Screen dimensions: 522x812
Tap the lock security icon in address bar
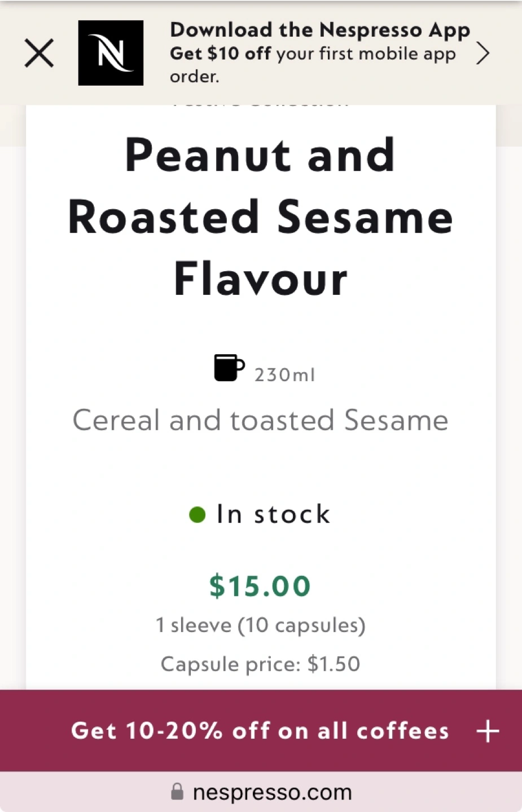177,792
